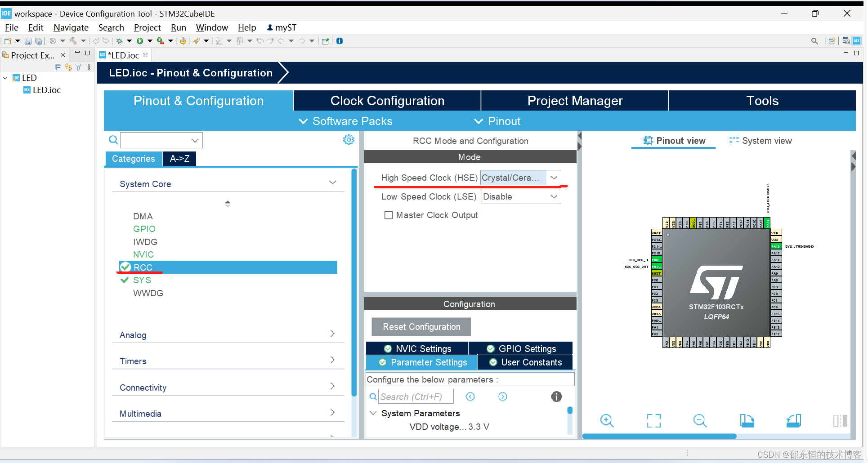Collapse all in Project Explorer
This screenshot has width=868, height=463.
point(58,67)
